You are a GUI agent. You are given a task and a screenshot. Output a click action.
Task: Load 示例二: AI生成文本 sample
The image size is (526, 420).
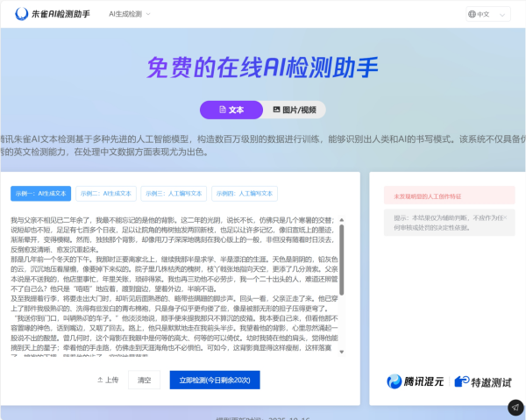coord(106,194)
